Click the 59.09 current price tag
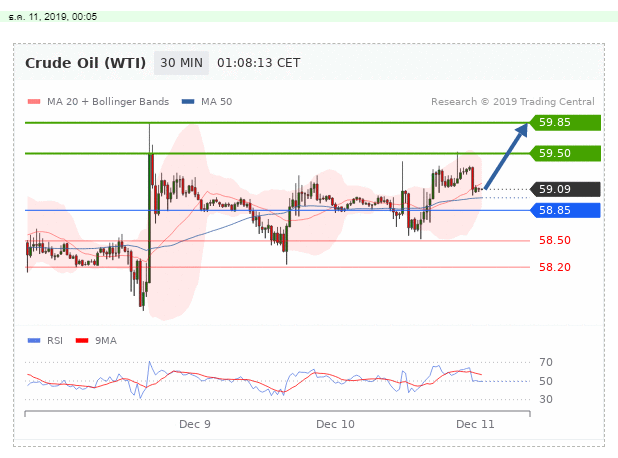This screenshot has height=458, width=618. tap(565, 189)
